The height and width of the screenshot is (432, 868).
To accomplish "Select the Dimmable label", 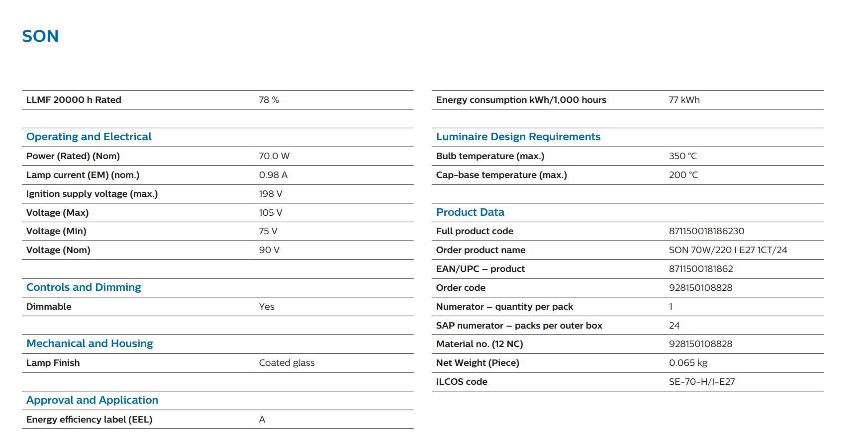I will click(49, 307).
